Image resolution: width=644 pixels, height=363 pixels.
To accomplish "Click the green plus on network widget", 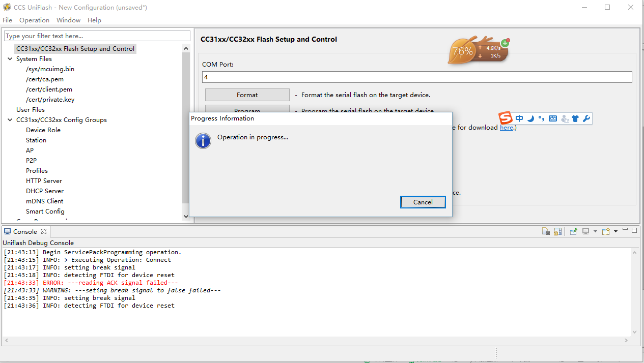I will [x=505, y=43].
